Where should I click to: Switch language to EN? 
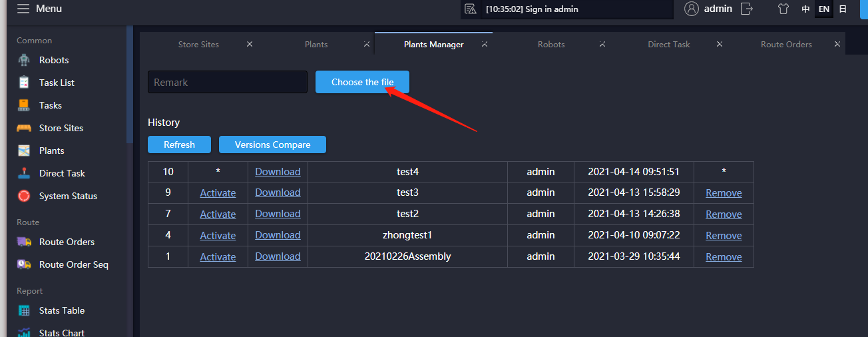tap(824, 9)
